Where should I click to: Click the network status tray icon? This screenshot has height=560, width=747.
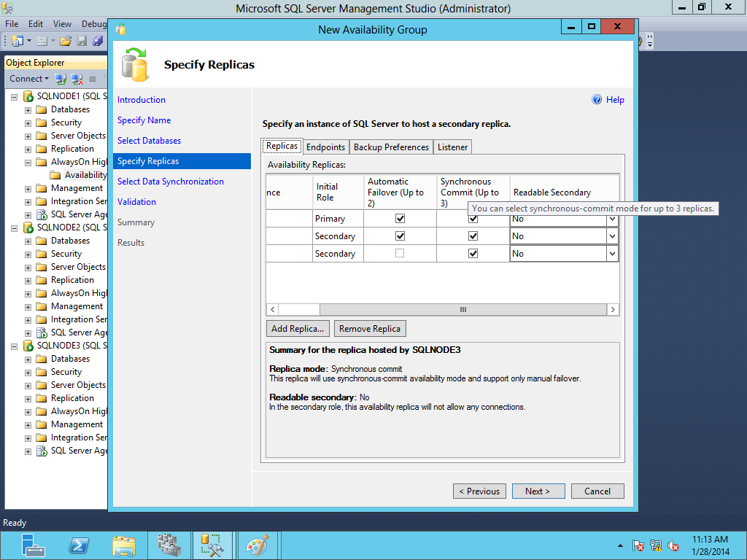click(656, 545)
